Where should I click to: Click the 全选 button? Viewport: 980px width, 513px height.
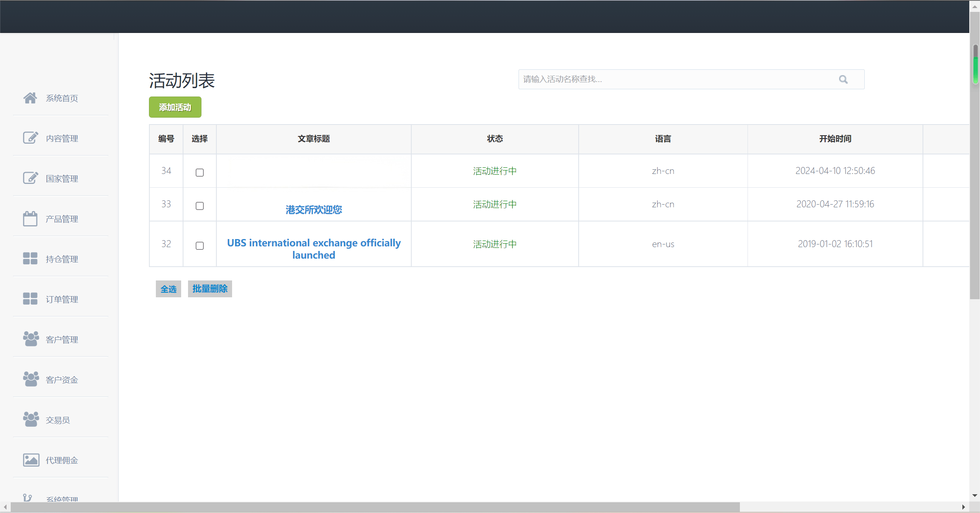click(x=168, y=289)
